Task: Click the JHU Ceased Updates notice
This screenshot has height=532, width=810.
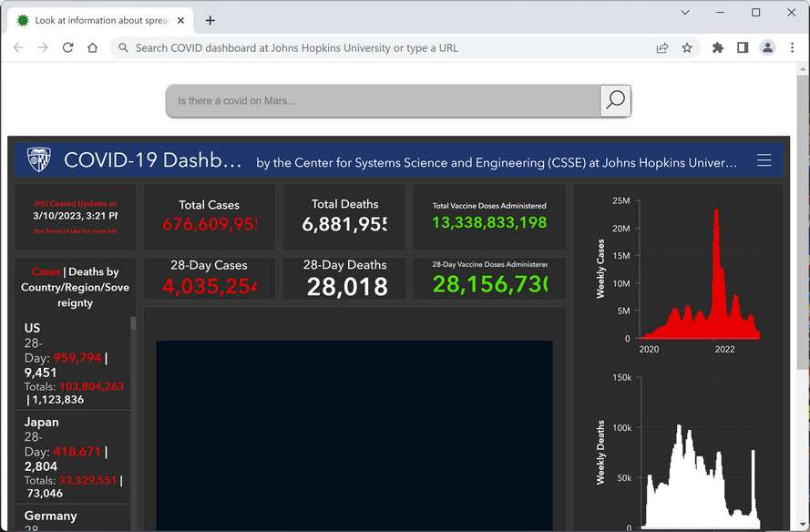Action: tap(76, 203)
